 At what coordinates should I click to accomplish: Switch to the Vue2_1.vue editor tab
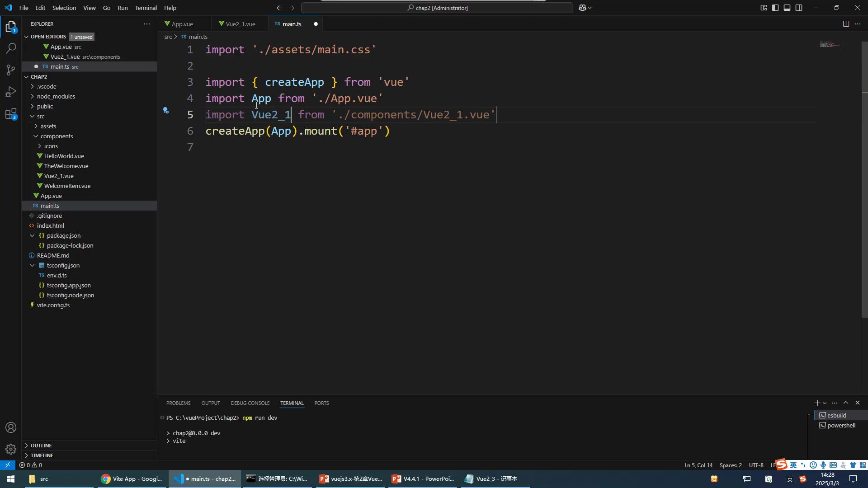point(240,24)
